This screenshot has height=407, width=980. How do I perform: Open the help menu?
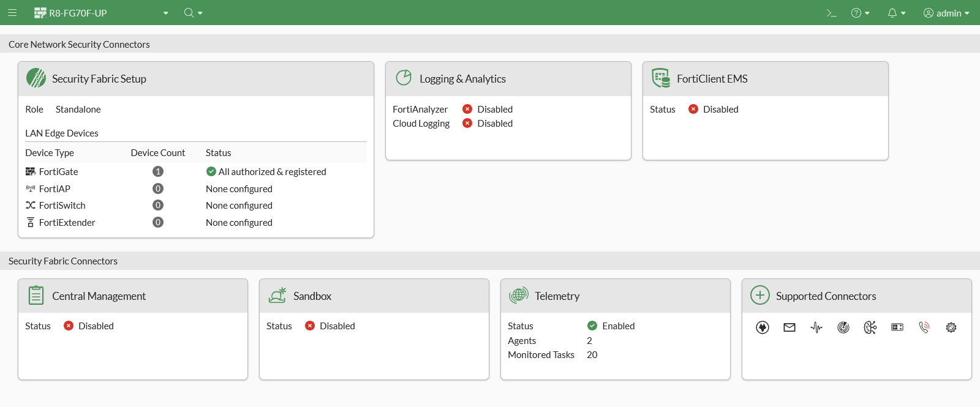(861, 13)
